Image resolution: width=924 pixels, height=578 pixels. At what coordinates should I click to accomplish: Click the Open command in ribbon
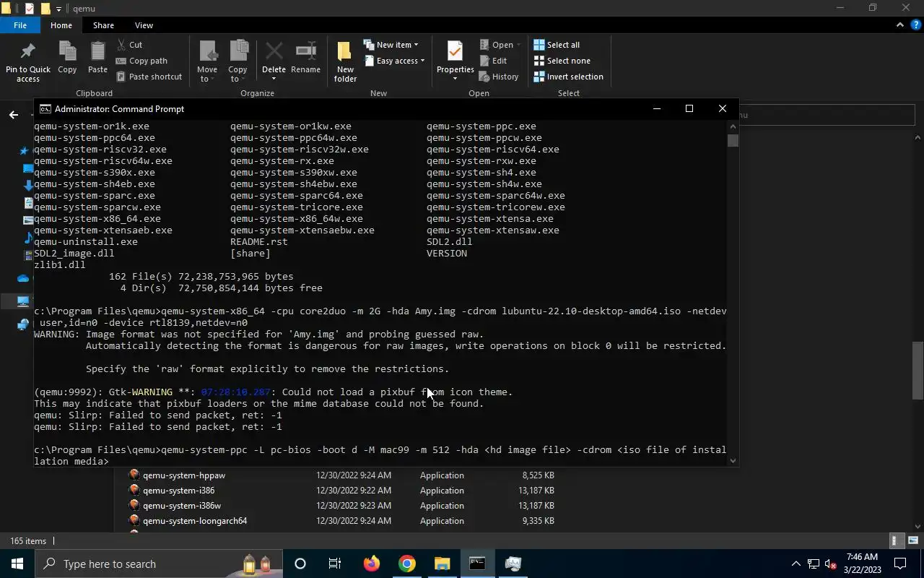click(x=500, y=45)
